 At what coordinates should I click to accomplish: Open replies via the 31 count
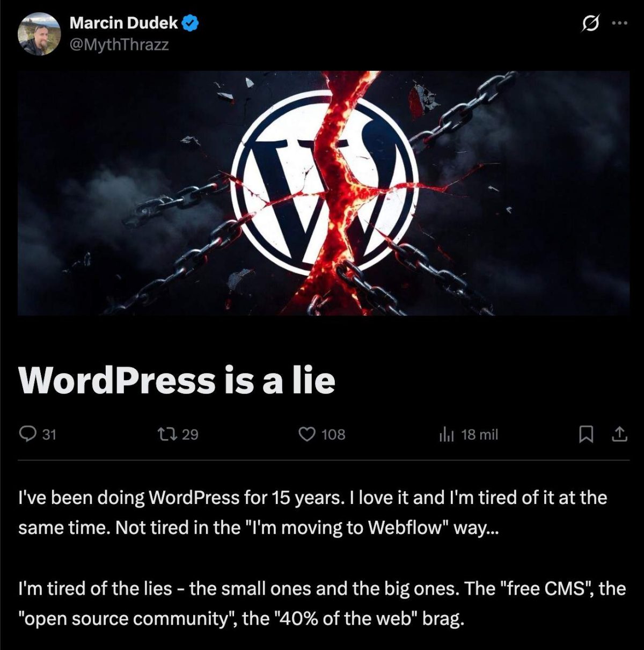pos(49,434)
